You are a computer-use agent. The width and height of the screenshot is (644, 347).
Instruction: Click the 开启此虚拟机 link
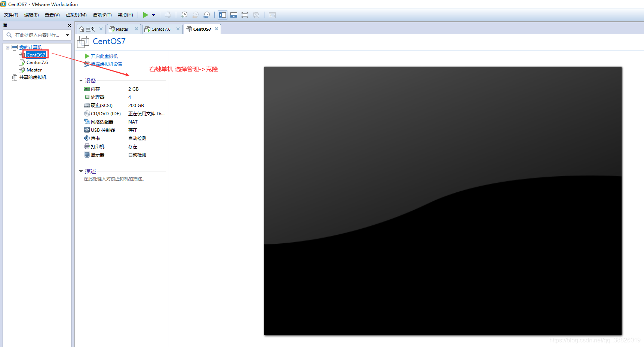(104, 56)
